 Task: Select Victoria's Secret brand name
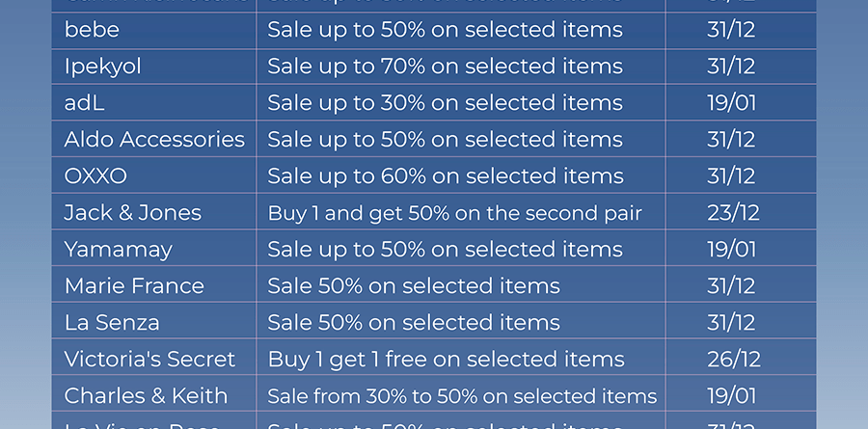coord(150,360)
